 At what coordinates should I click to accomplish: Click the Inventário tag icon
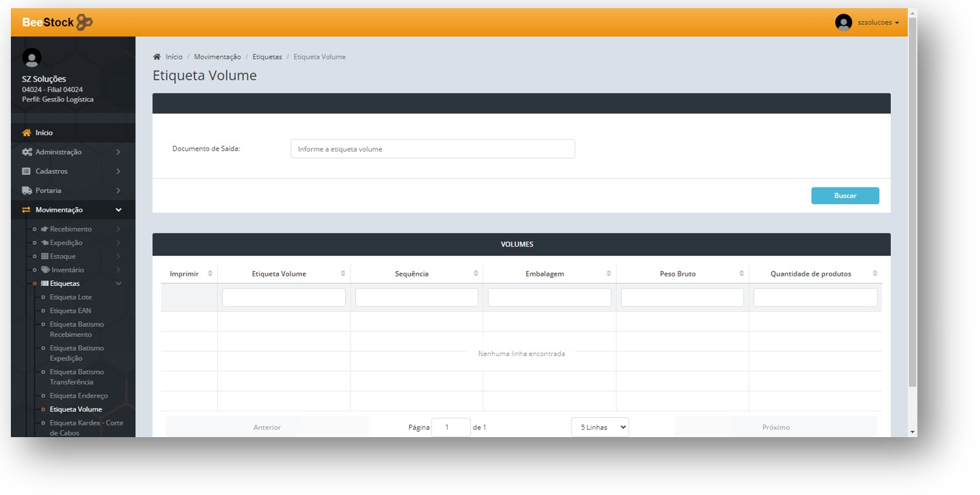click(x=45, y=270)
